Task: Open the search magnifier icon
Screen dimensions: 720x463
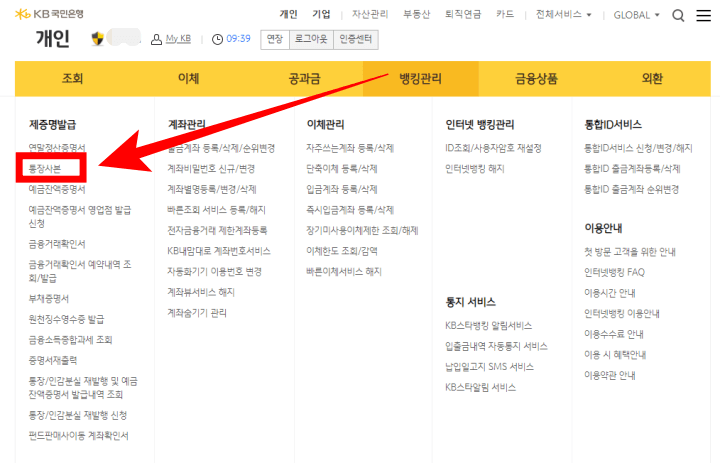Action: (678, 16)
